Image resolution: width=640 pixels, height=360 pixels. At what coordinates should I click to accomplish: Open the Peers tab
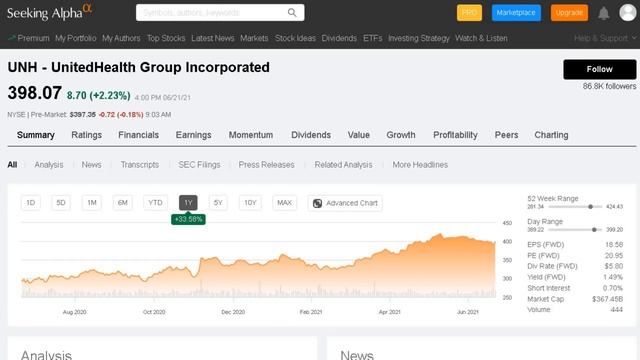click(507, 135)
